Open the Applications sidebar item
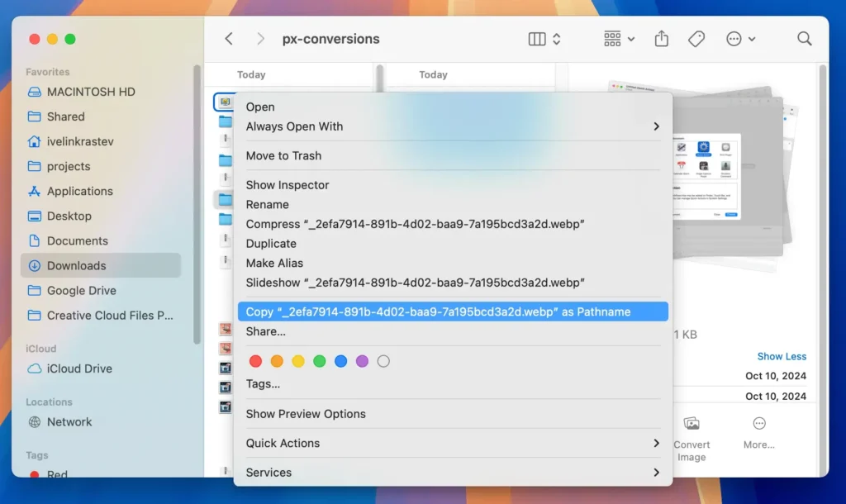 coord(79,191)
